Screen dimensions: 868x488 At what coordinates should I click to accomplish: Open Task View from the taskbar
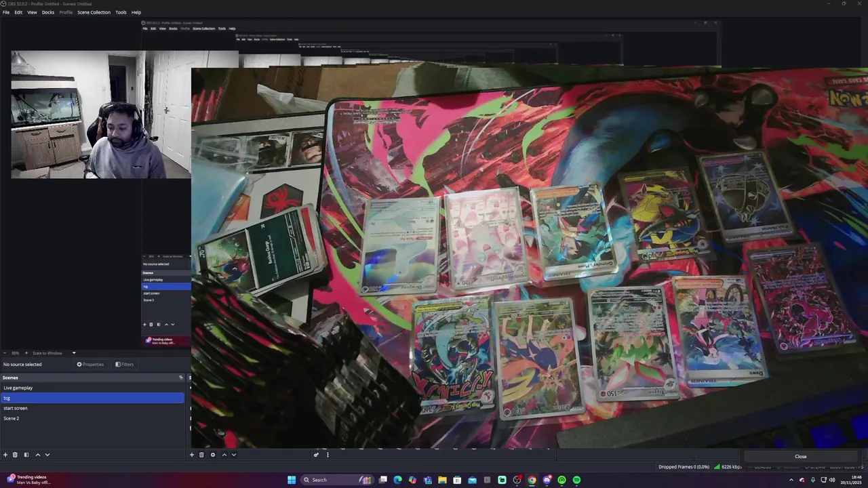click(383, 480)
